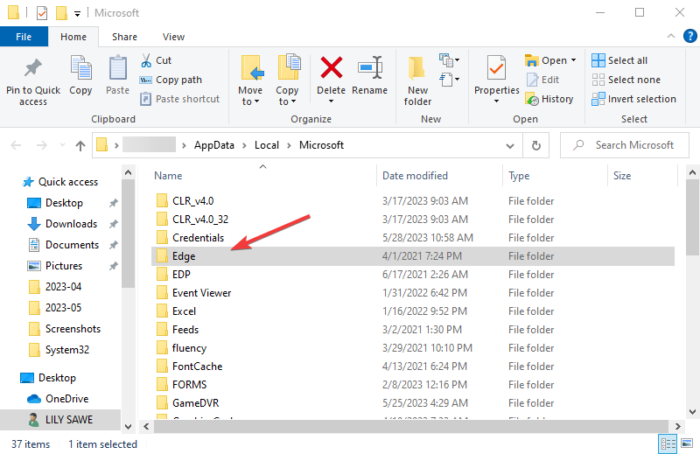700x454 pixels.
Task: Delete the selected Edge folder
Action: tap(331, 73)
